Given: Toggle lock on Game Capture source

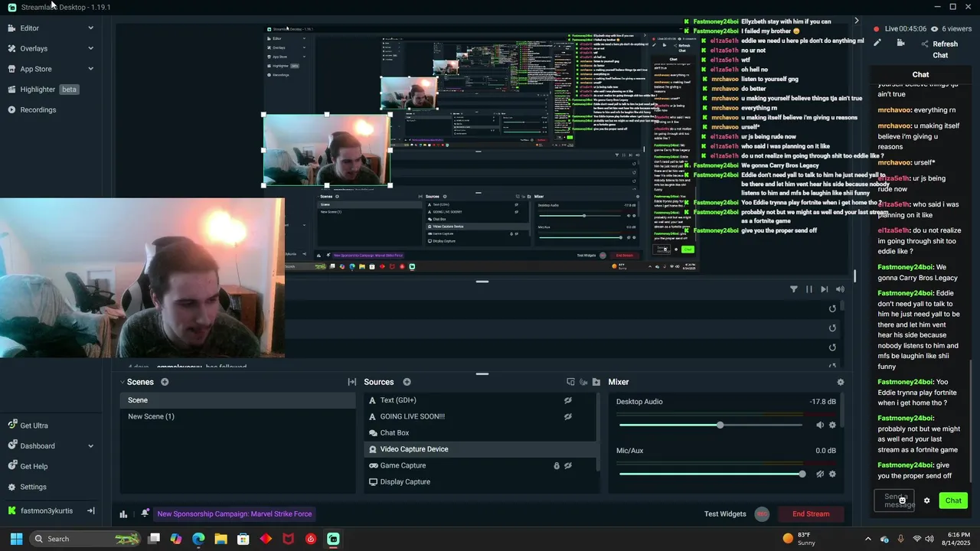Looking at the screenshot, I should [557, 465].
